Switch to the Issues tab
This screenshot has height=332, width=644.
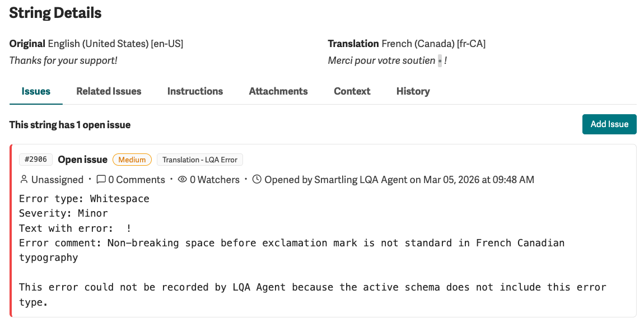pos(36,91)
